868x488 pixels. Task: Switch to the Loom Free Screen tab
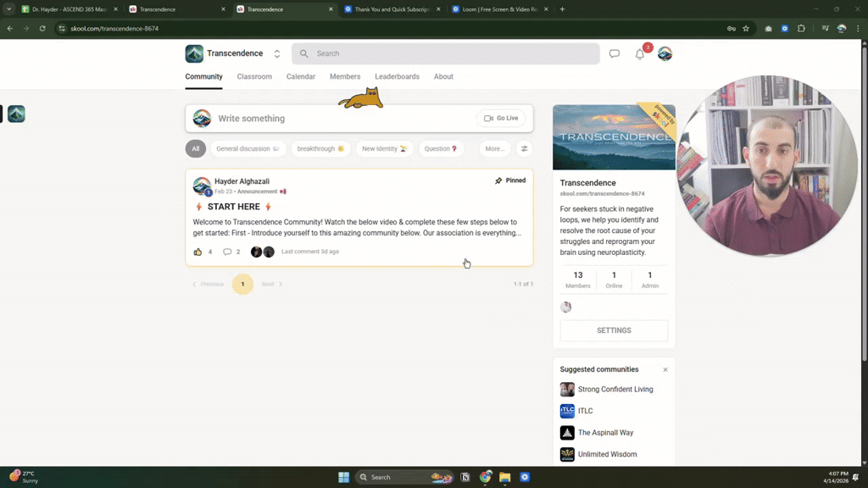click(500, 8)
